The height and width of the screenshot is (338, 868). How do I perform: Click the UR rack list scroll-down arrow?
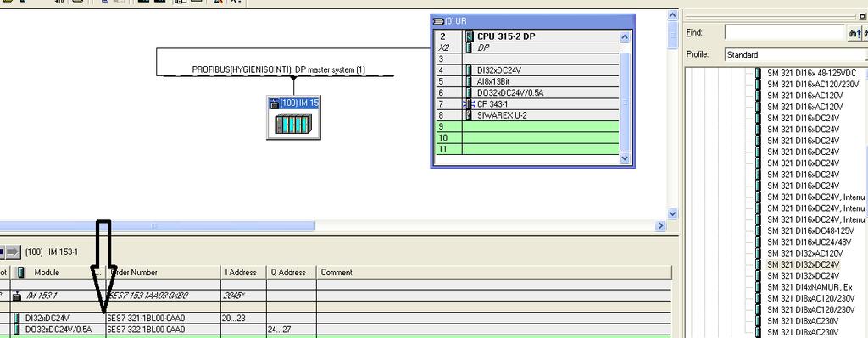(x=625, y=158)
